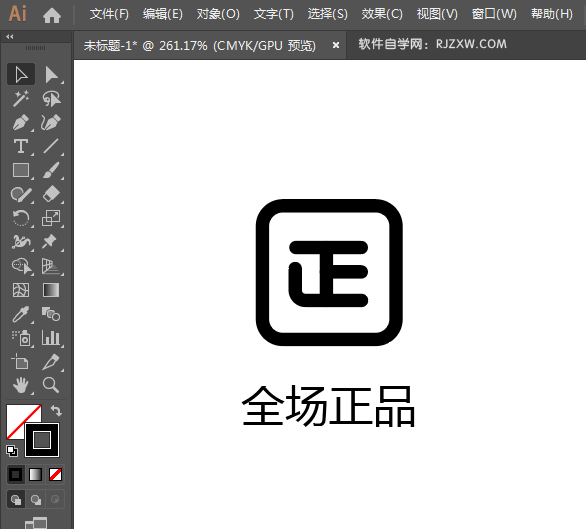
Task: Open the 视图(V) menu
Action: (437, 14)
